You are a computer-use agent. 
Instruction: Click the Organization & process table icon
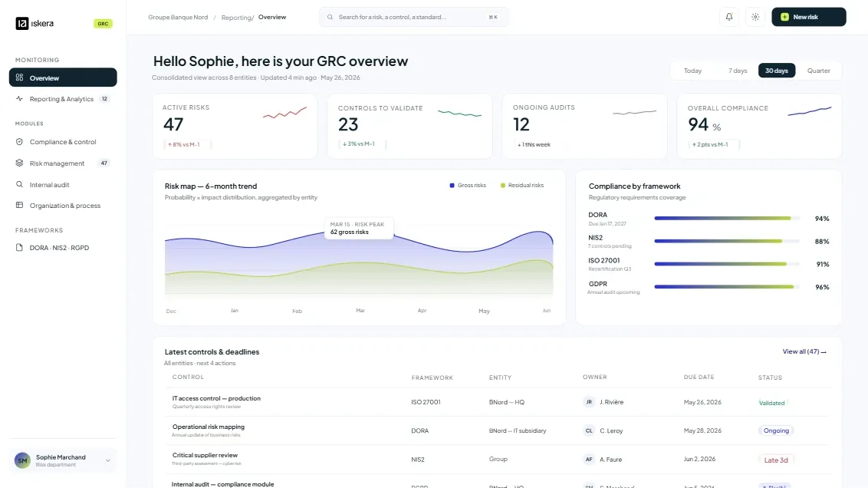coord(19,205)
